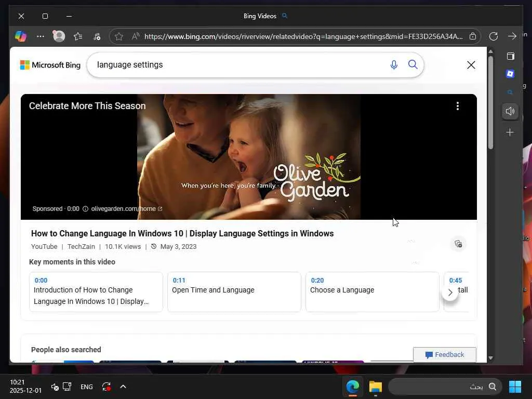532x399 pixels.
Task: Open Microsoft Edge from the taskbar
Action: [x=353, y=387]
